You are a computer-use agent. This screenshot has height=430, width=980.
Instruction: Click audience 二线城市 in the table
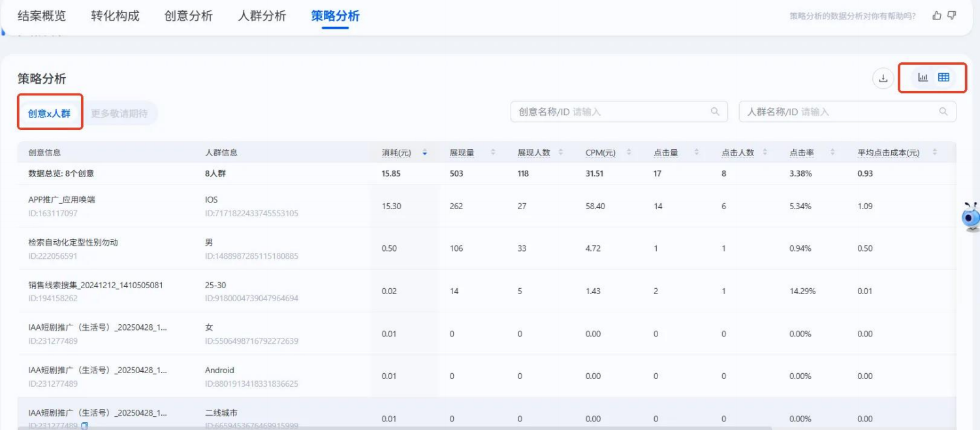[x=221, y=413]
